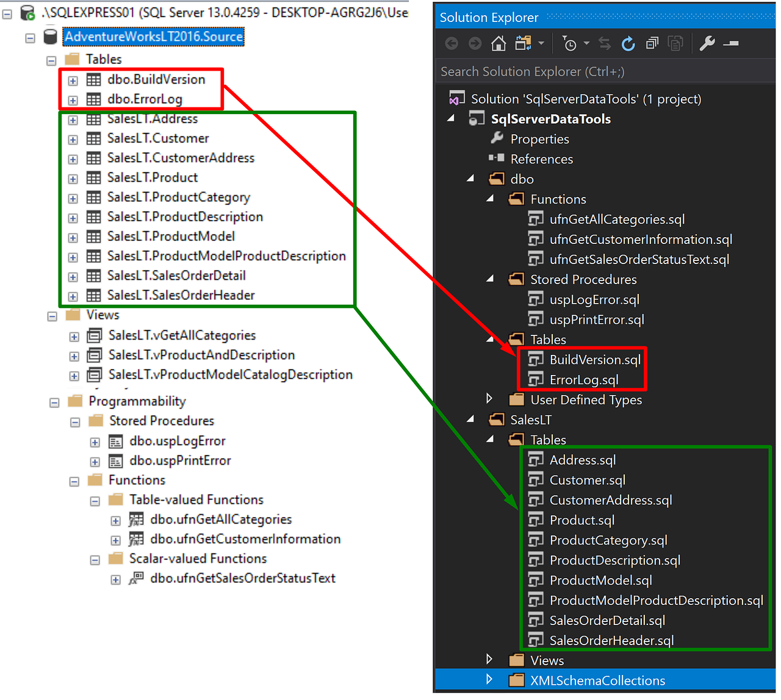Click the dbo.ufnGetSalesOrderStatusText scalar function icon
The width and height of the screenshot is (781, 700).
click(x=136, y=578)
